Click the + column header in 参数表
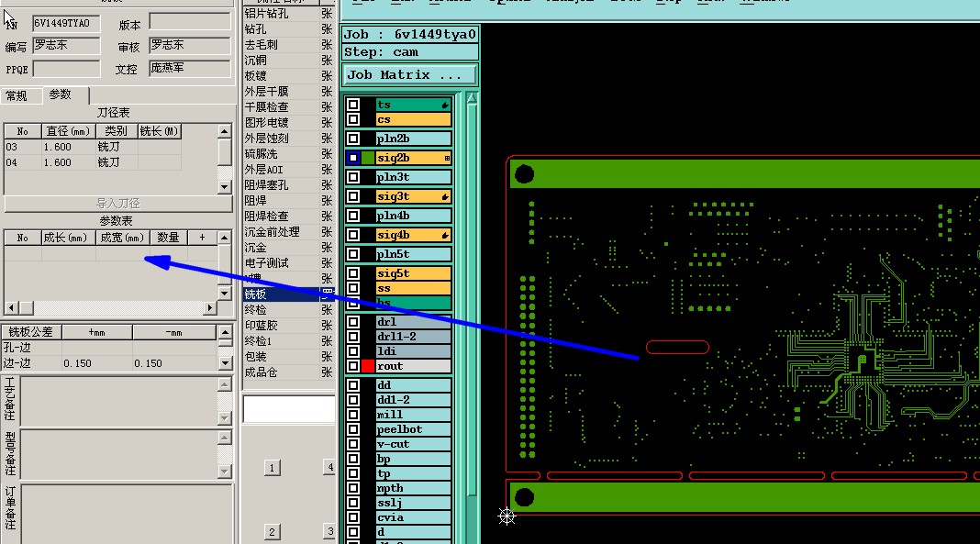This screenshot has height=544, width=980. (202, 238)
